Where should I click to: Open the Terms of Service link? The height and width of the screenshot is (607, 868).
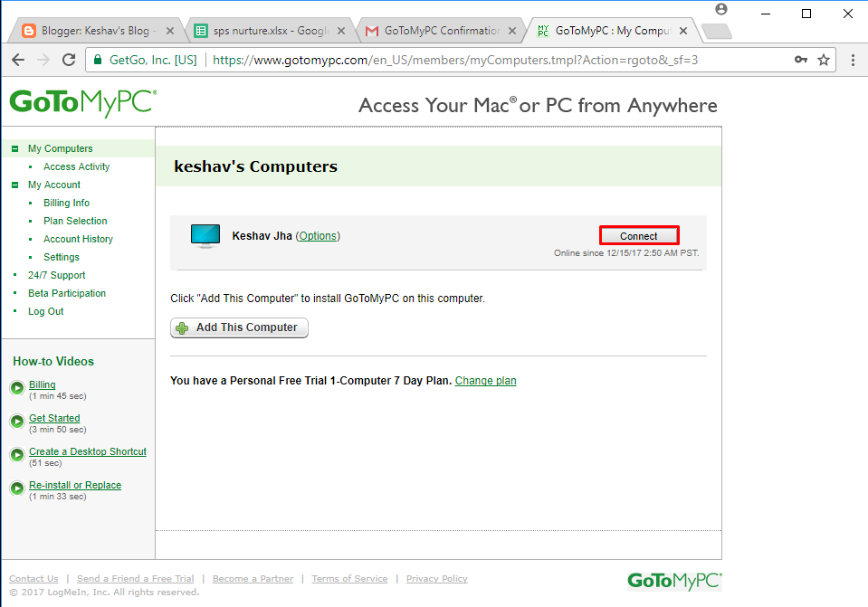tap(349, 578)
